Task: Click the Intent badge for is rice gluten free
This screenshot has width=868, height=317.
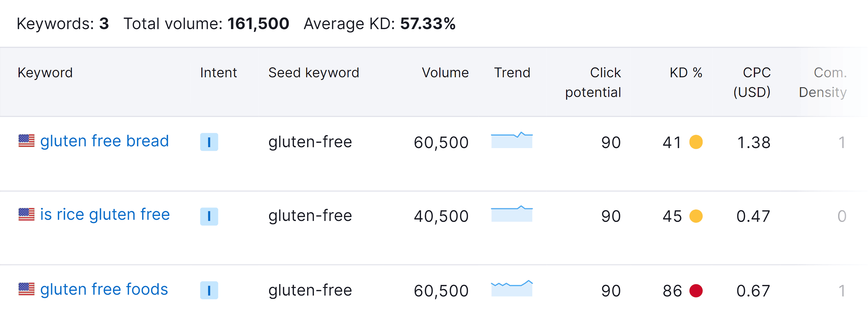Action: point(209,216)
